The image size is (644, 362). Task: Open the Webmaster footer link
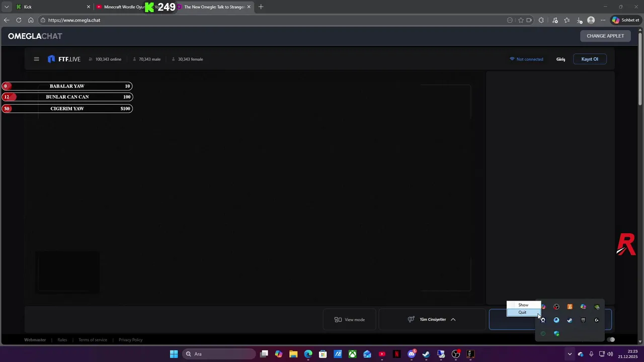(x=35, y=340)
